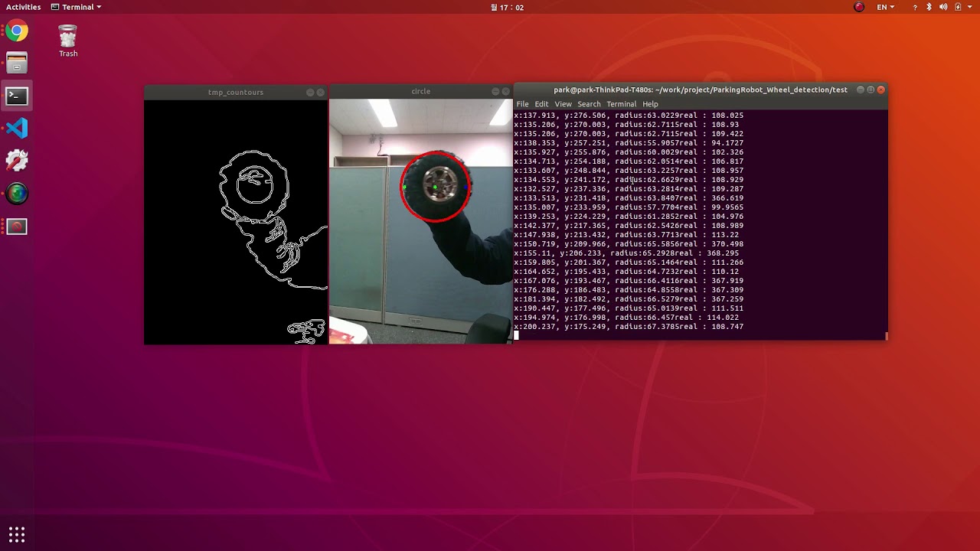Open the Help menu in terminal
This screenshot has width=980, height=551.
(650, 104)
